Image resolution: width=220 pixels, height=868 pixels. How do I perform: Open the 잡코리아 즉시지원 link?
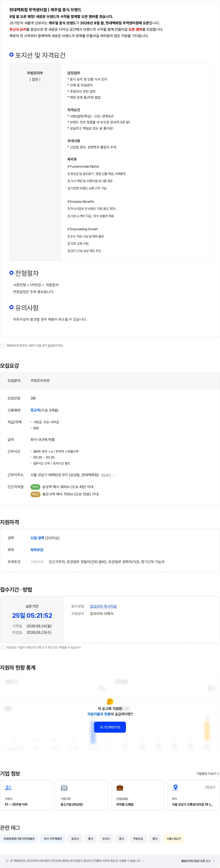103,606
